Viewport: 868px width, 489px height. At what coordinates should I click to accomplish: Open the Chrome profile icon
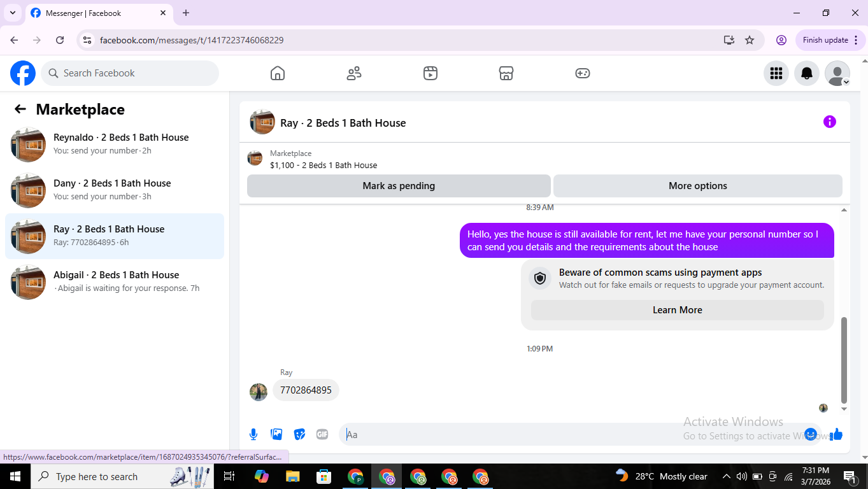(781, 40)
